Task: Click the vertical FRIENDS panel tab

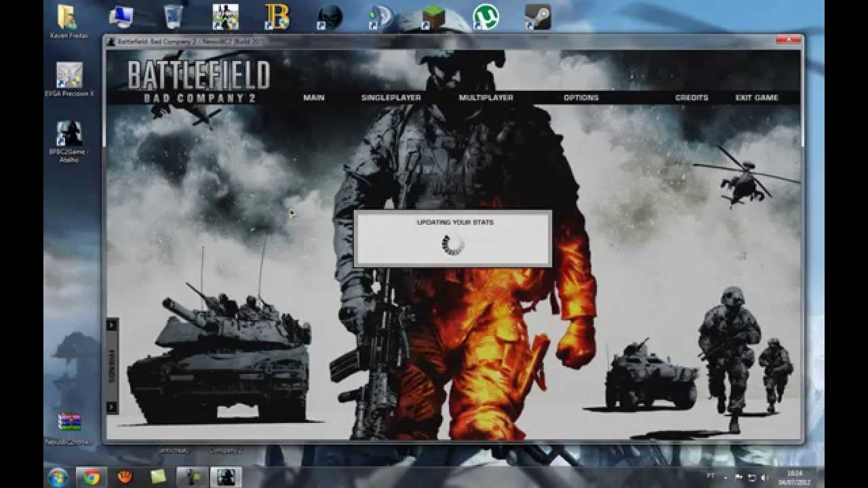Action: [x=112, y=366]
